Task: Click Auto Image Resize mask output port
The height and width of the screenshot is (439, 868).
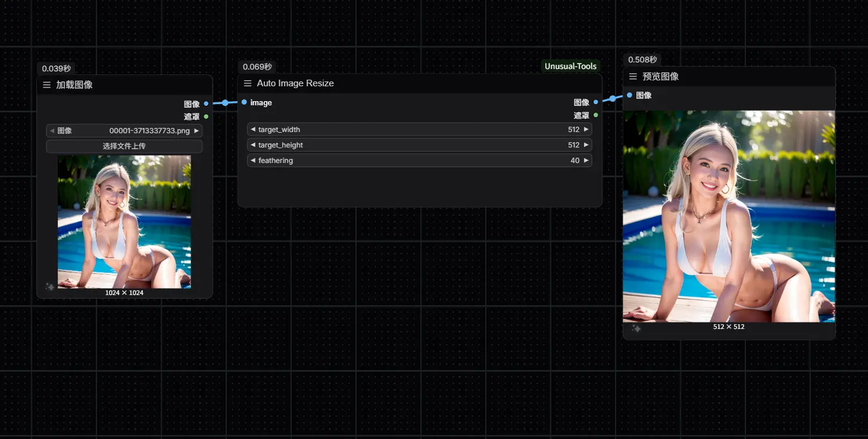Action: click(595, 115)
